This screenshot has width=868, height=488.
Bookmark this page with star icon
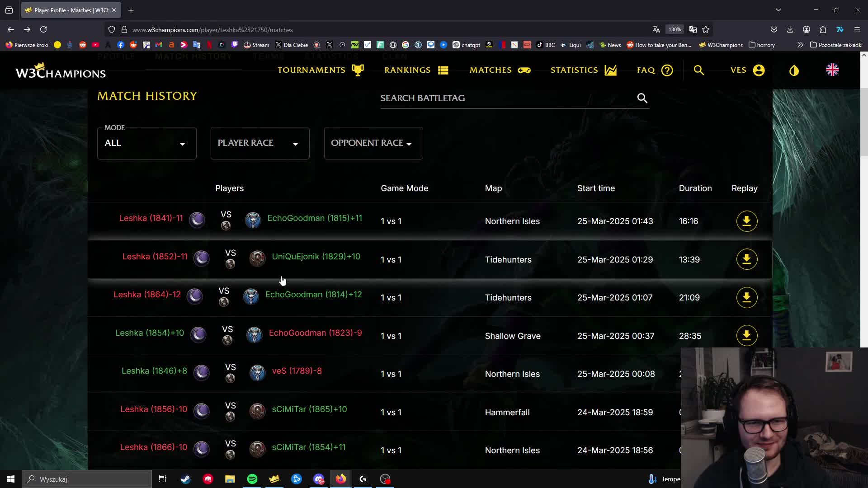coord(706,29)
